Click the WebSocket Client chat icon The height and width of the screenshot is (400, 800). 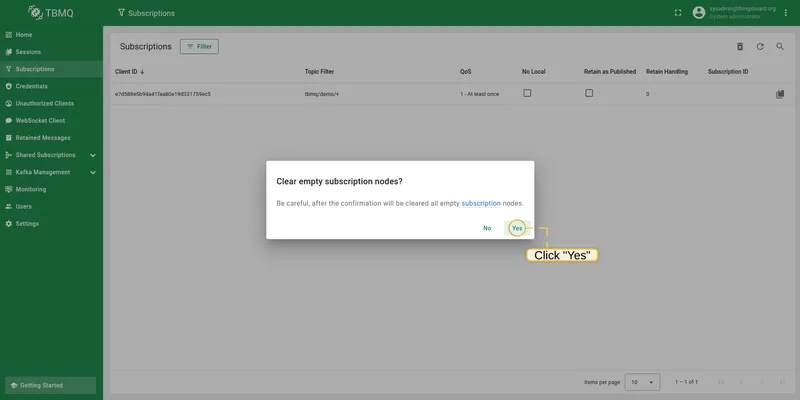coord(9,121)
